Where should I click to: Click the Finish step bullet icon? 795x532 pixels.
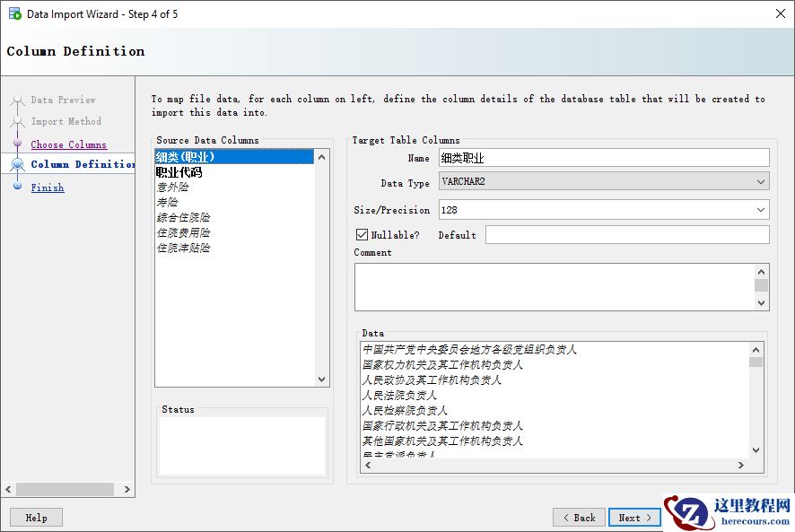pos(17,187)
